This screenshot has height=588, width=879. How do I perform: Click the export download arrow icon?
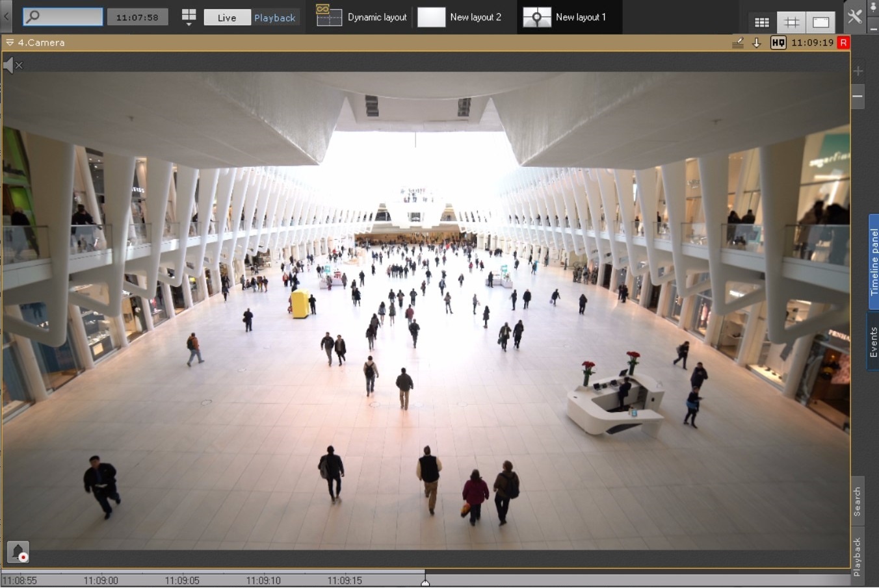pyautogui.click(x=756, y=43)
